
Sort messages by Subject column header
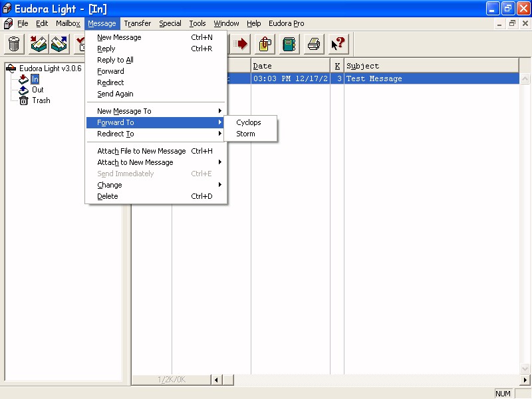(431, 66)
